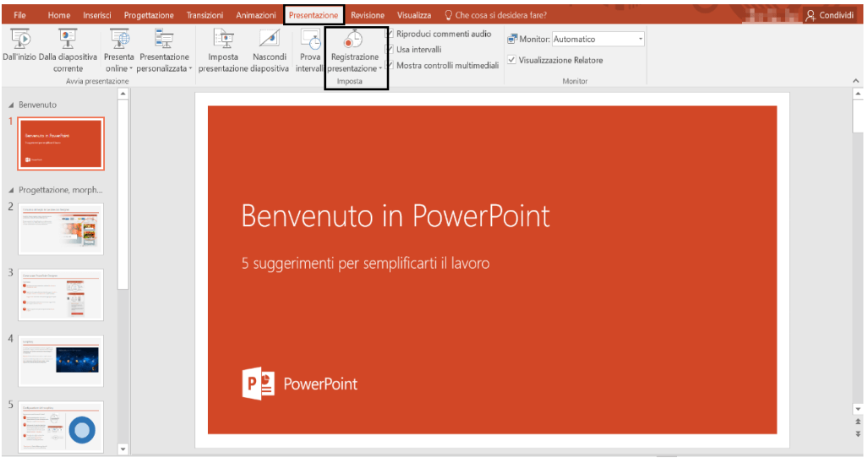This screenshot has height=462, width=868.
Task: Click the lightbulb Che cosa si desidera fare
Action: pyautogui.click(x=449, y=15)
